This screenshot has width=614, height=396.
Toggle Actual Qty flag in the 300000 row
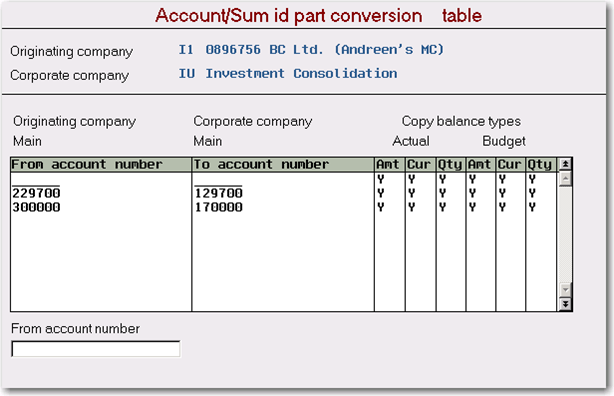[442, 207]
